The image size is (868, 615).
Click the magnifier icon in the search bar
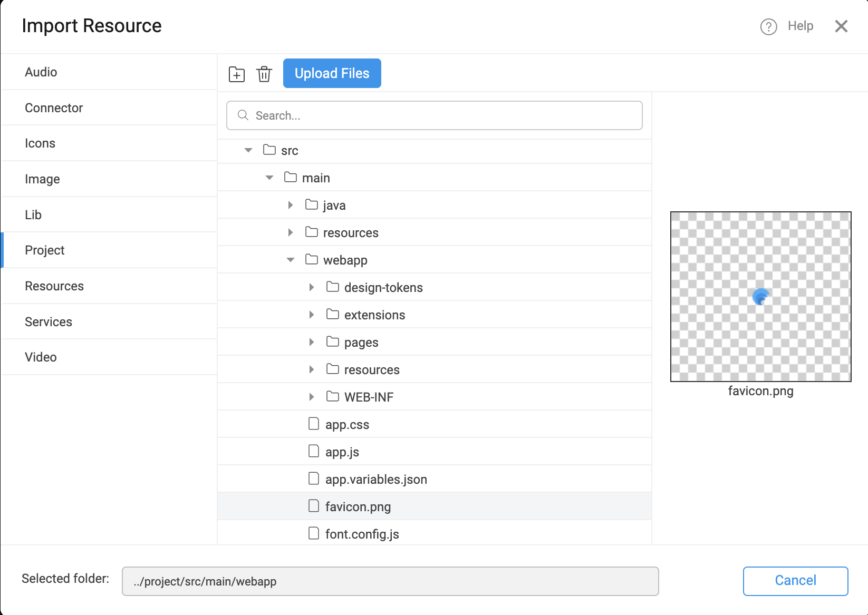(x=243, y=115)
